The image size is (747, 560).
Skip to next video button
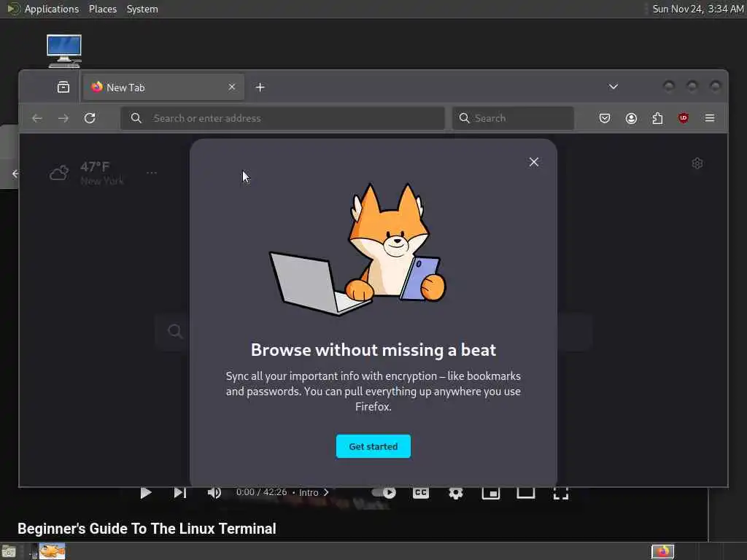point(180,493)
